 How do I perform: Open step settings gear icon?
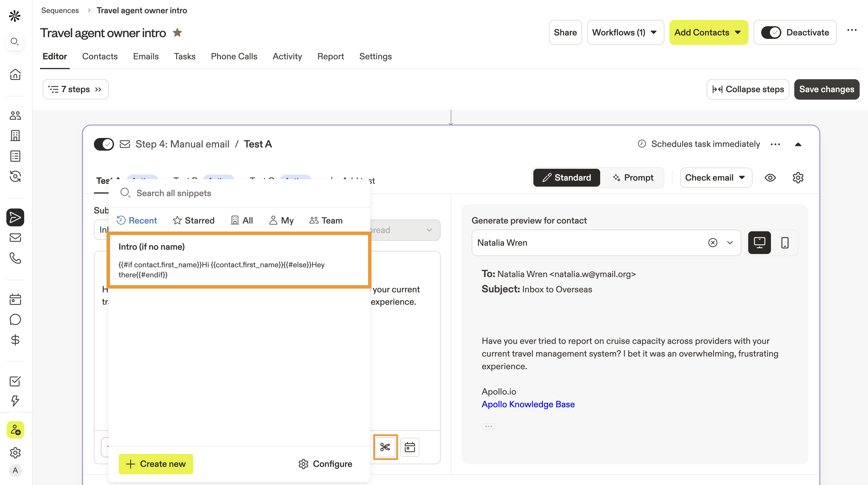pyautogui.click(x=798, y=178)
